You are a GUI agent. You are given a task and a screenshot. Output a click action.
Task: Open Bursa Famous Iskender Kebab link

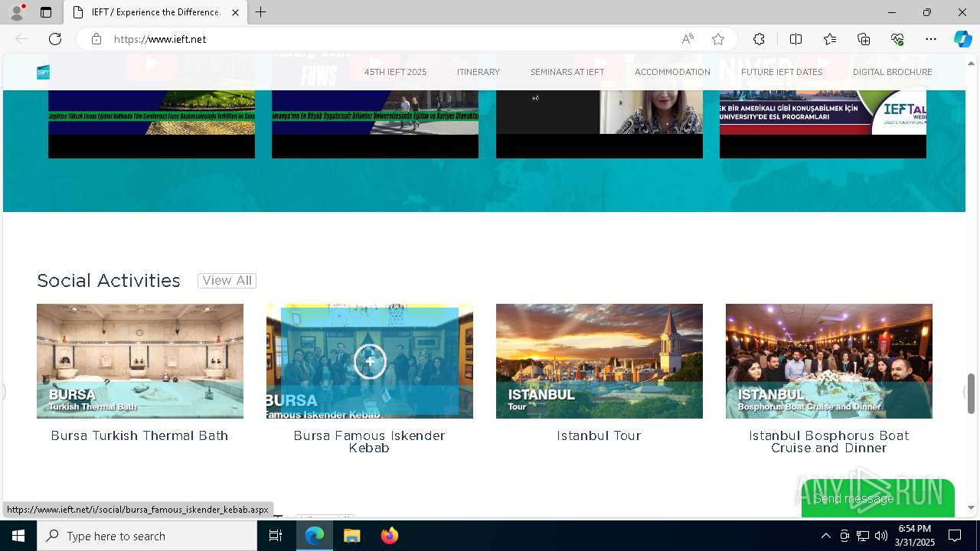(369, 442)
